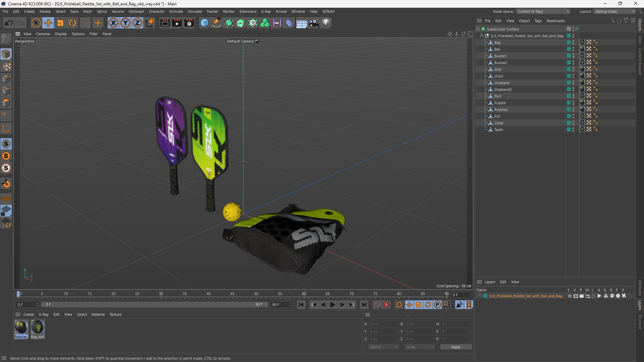This screenshot has height=362, width=644.
Task: Click the search icon in Object Manager
Action: [612, 21]
